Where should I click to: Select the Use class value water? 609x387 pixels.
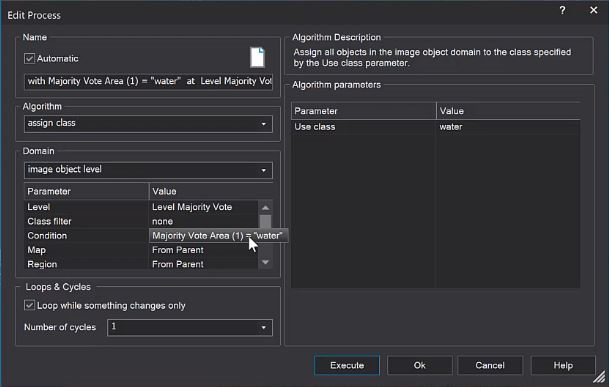click(451, 127)
